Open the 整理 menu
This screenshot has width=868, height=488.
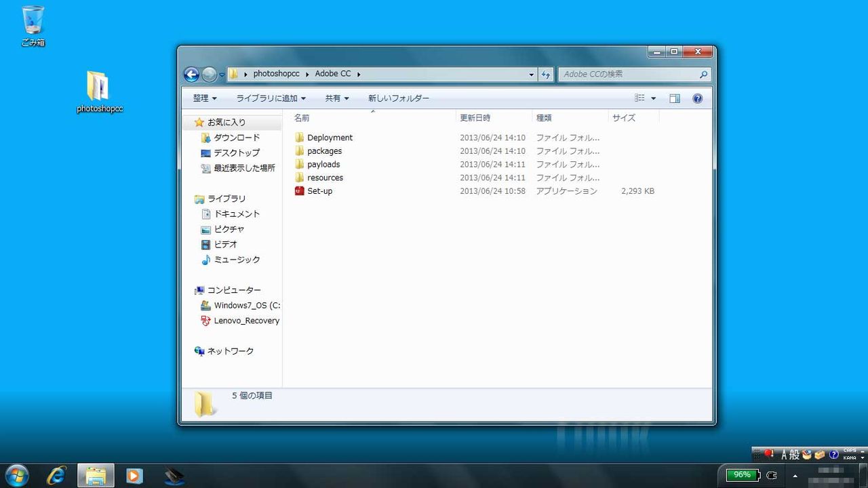[x=205, y=98]
